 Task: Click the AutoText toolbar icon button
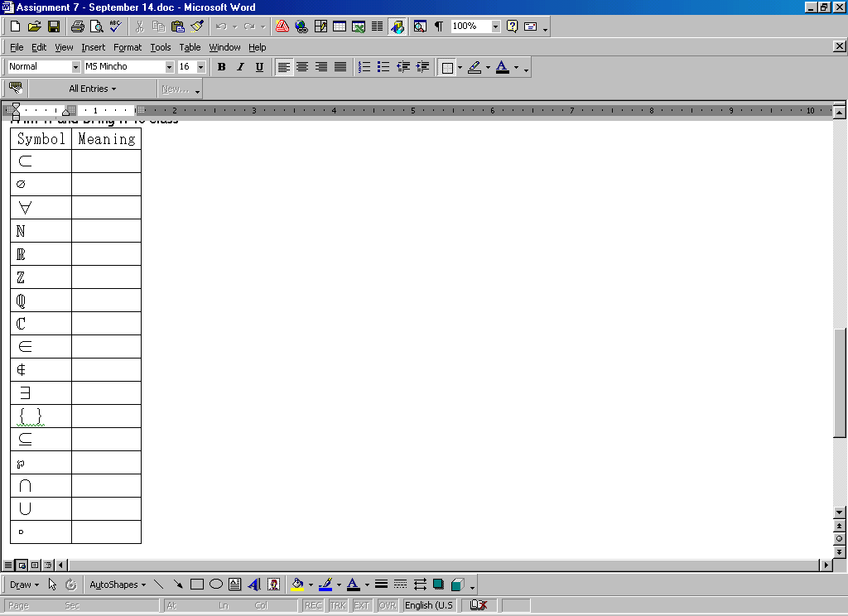coord(16,88)
